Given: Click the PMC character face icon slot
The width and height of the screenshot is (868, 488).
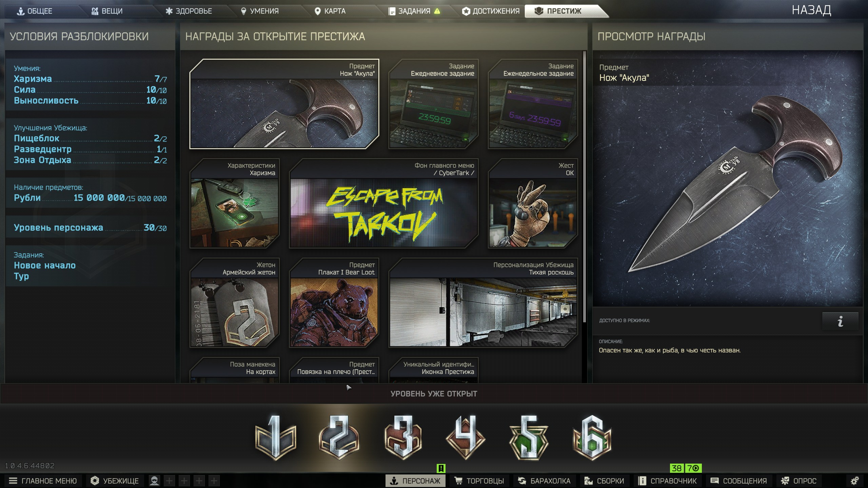Looking at the screenshot, I should [154, 481].
